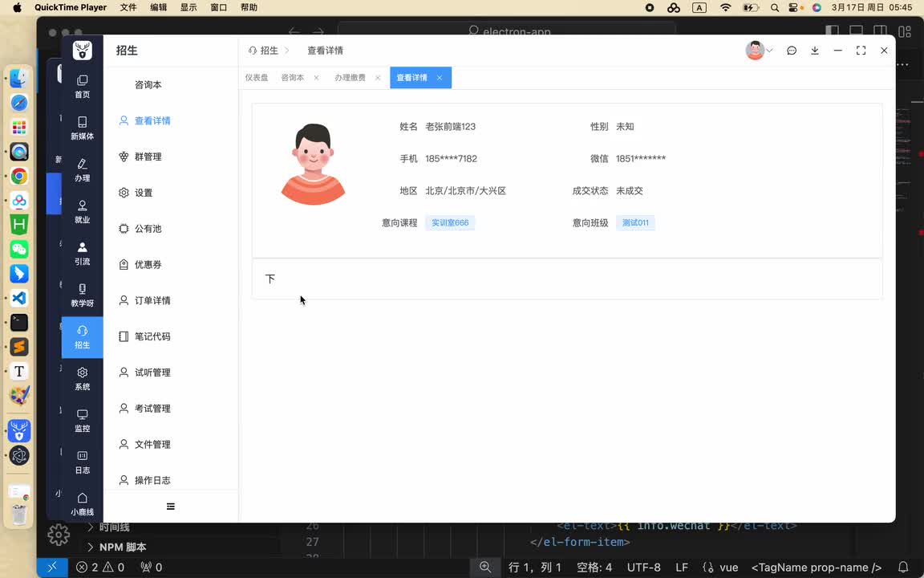The width and height of the screenshot is (924, 578).
Task: Open 订单详情 submenu item
Action: click(x=152, y=301)
